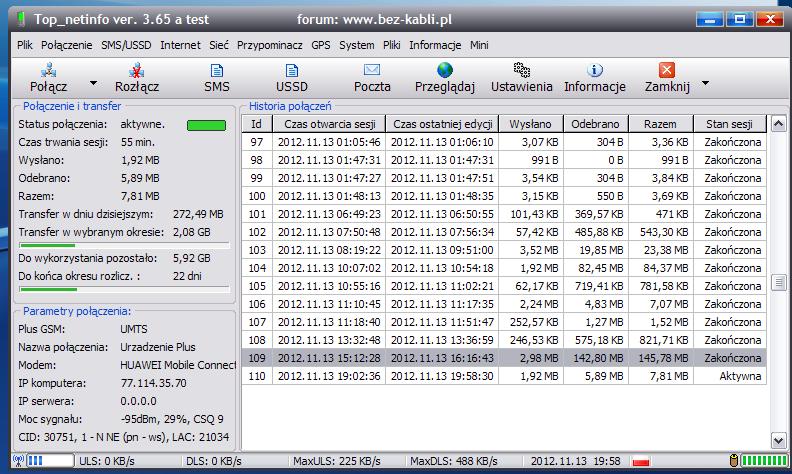Open the USSD toolbar icon
This screenshot has width=792, height=474.
click(x=292, y=70)
